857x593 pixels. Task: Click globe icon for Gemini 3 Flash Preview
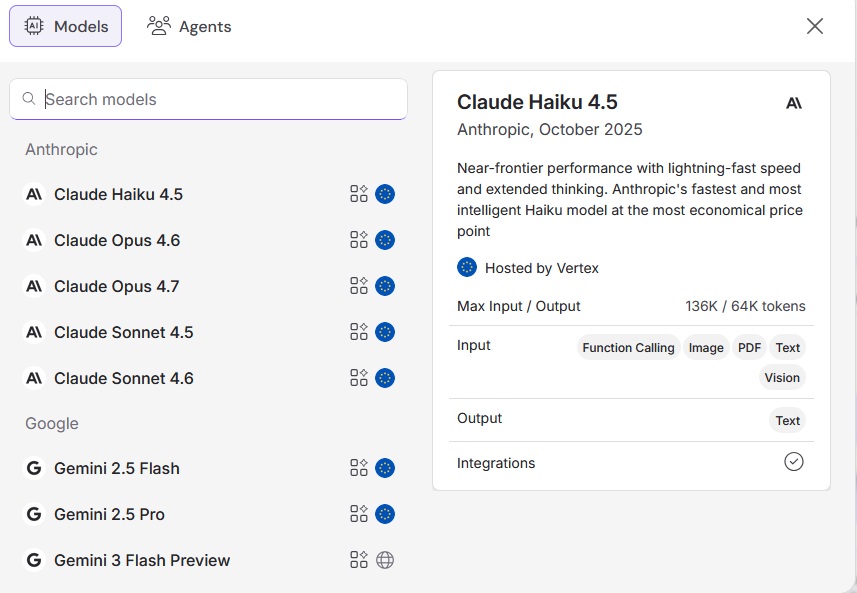[x=385, y=560]
